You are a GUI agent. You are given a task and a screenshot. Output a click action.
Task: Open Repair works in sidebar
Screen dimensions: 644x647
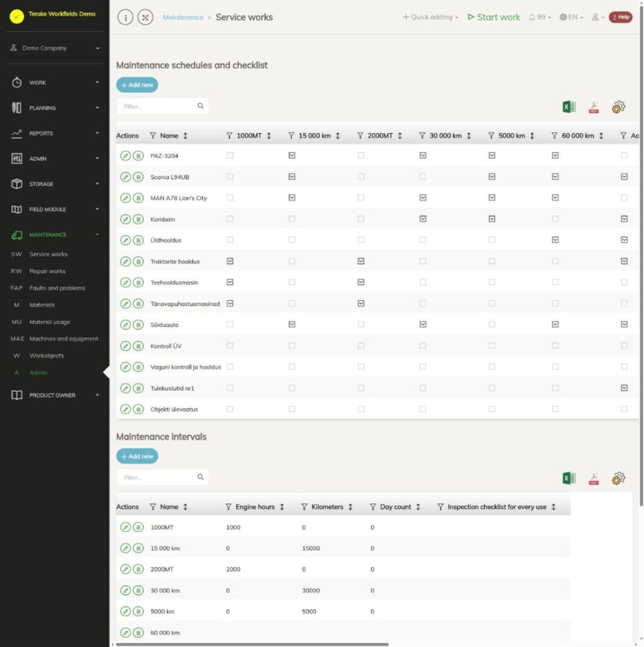47,271
